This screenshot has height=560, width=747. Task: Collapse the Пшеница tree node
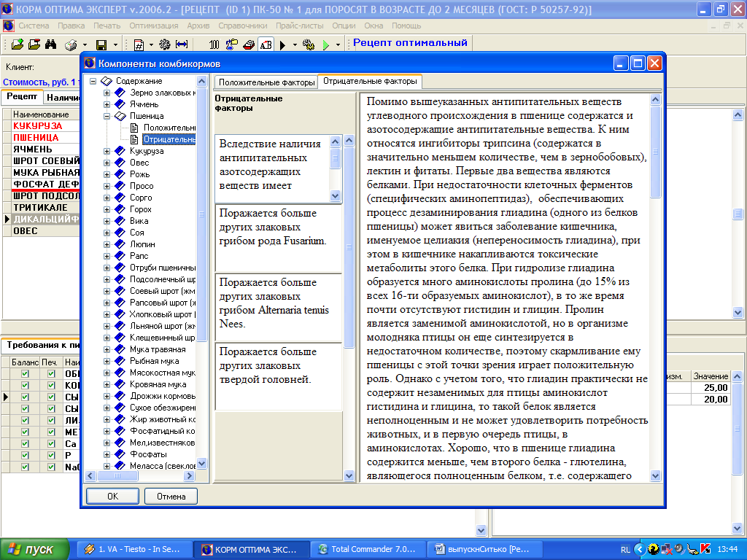[x=107, y=116]
